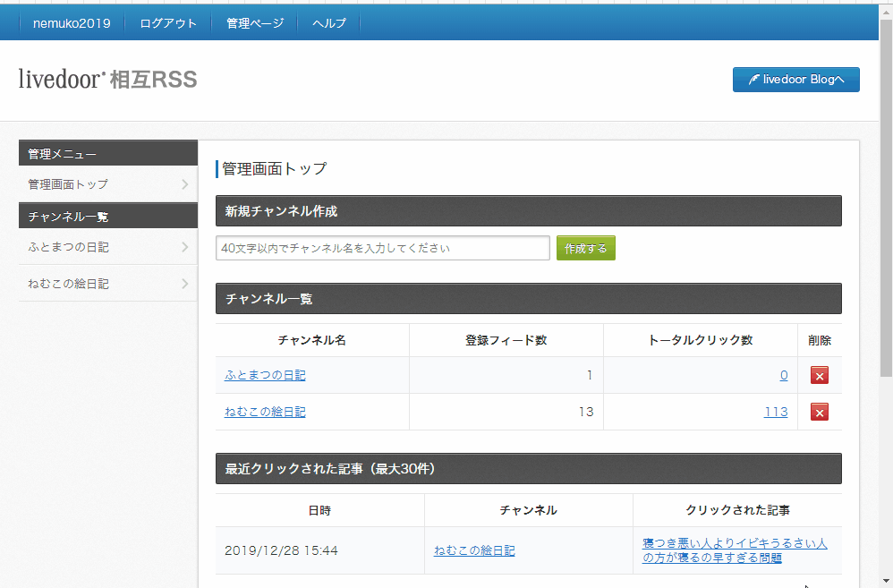Open ふとまつの日記 link in channel table

pyautogui.click(x=265, y=376)
